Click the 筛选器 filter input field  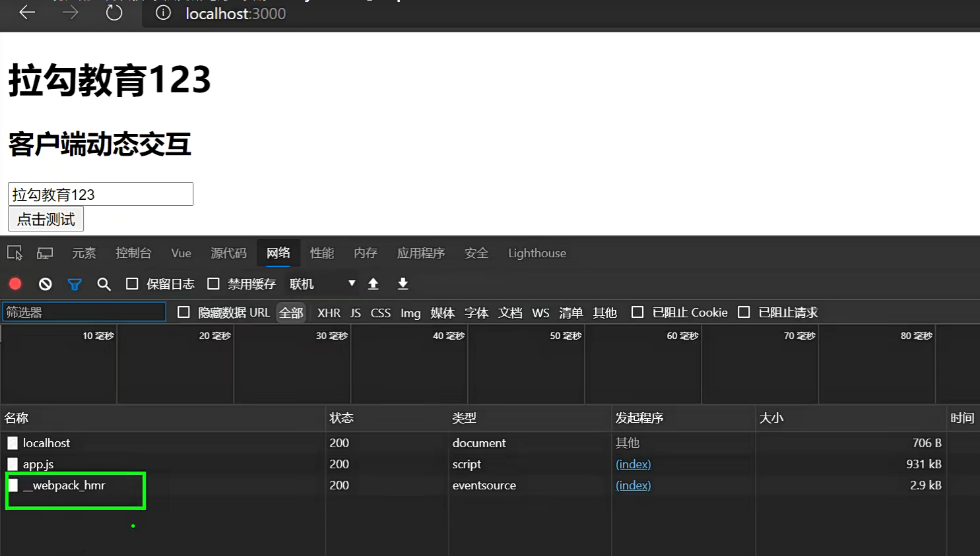pos(84,312)
